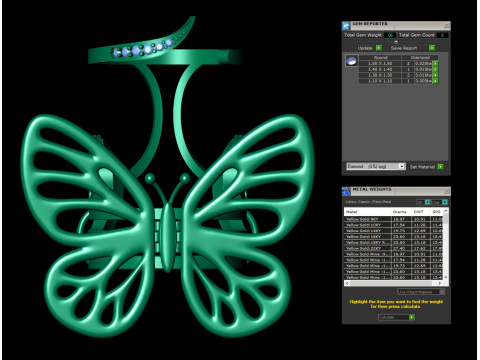Click the Calculate button

click(x=396, y=317)
